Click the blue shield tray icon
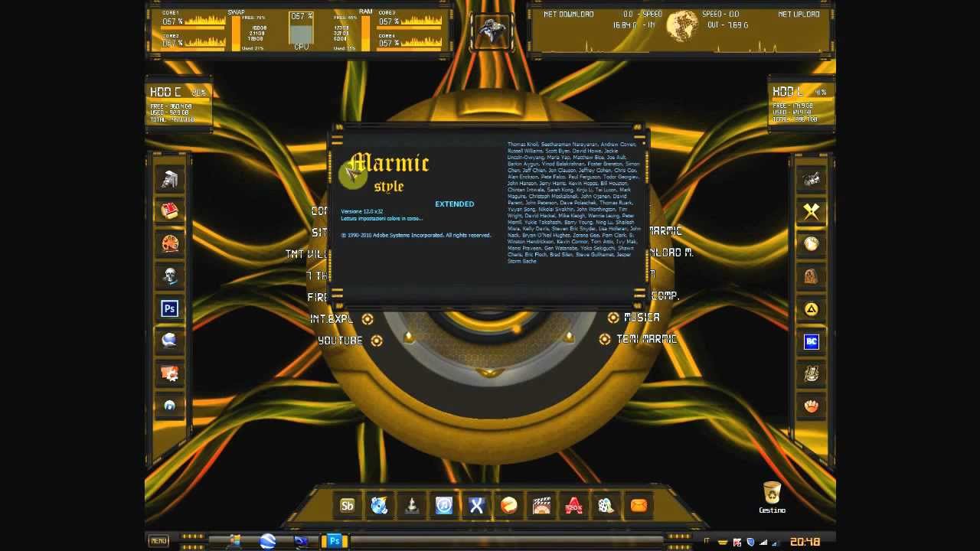Screen dimensions: 980x551 tap(751, 542)
